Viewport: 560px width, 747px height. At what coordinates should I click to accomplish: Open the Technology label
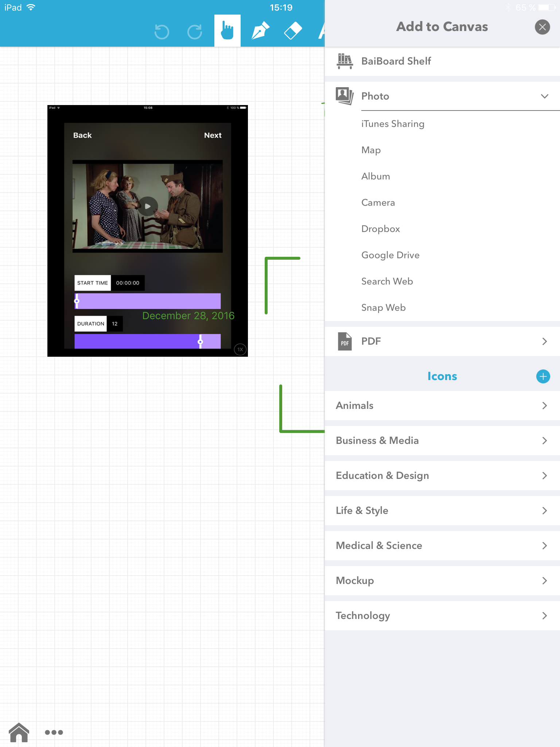(x=363, y=616)
